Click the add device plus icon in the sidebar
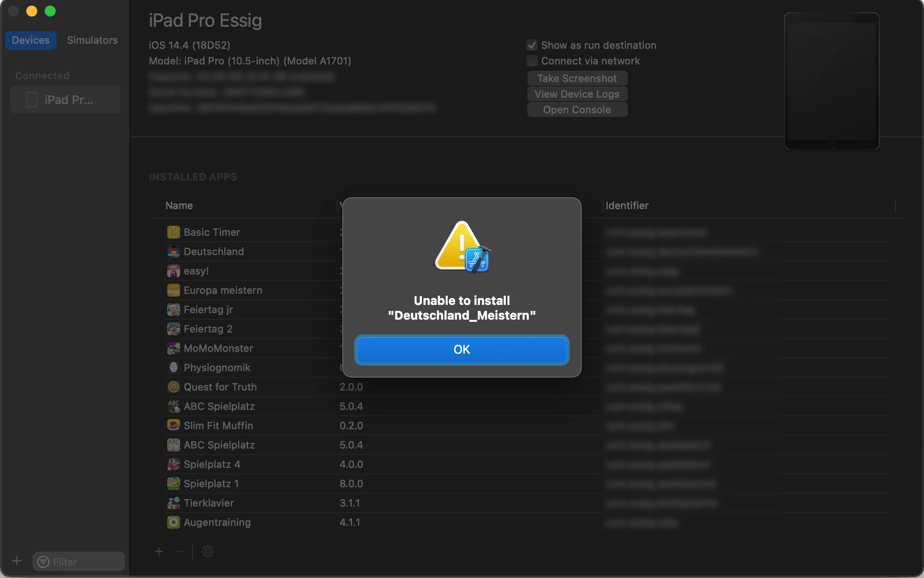Viewport: 924px width, 578px height. [17, 561]
